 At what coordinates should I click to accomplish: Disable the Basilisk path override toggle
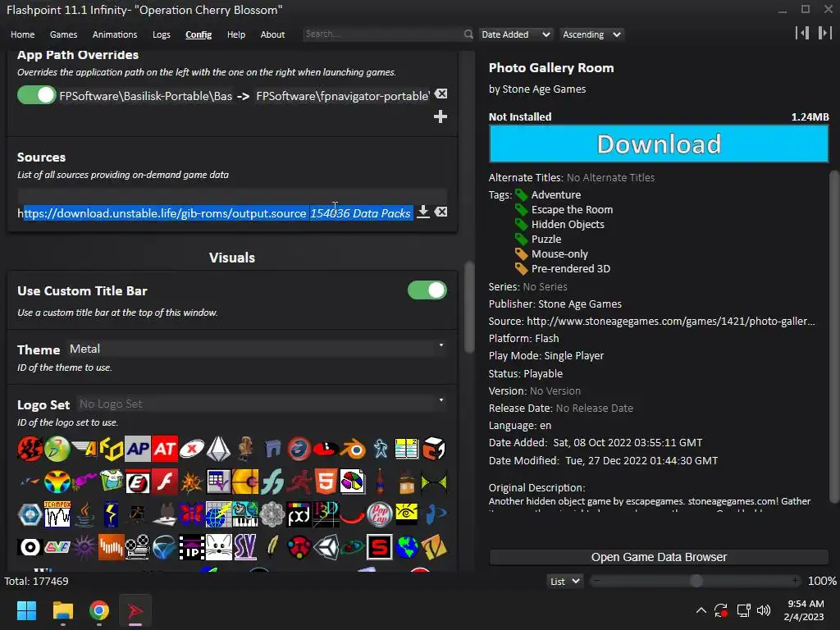[36, 95]
